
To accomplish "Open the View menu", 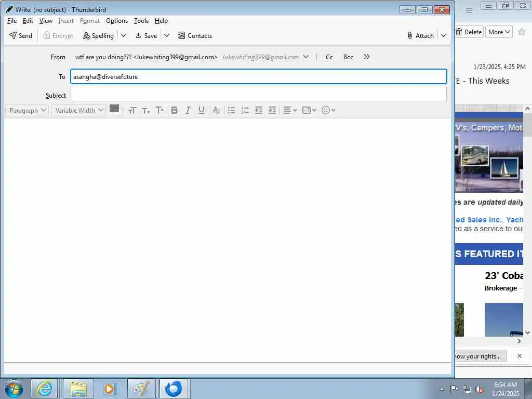I will click(46, 21).
